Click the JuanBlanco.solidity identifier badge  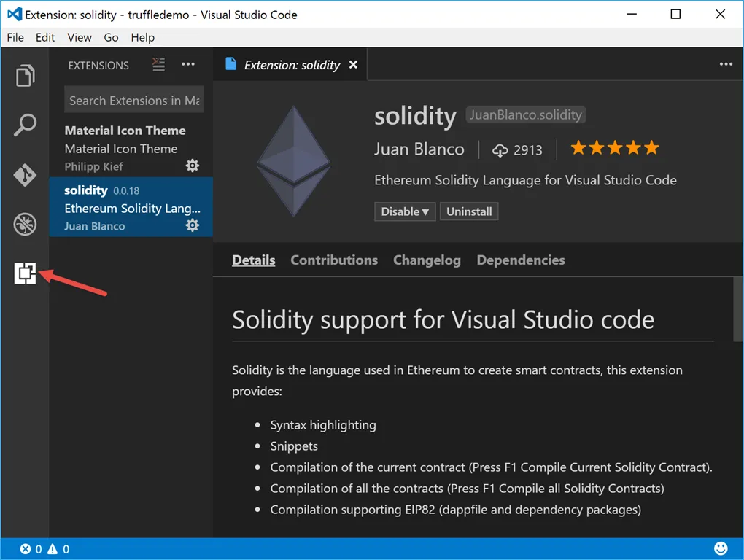pos(526,114)
